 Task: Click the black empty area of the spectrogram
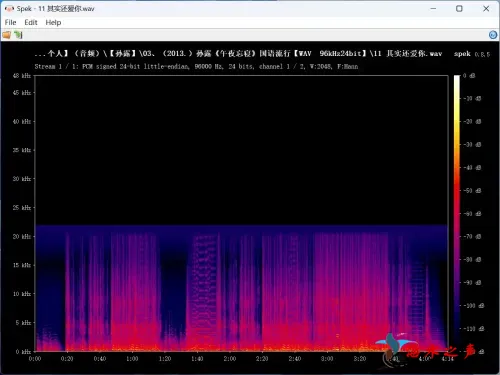[241, 150]
